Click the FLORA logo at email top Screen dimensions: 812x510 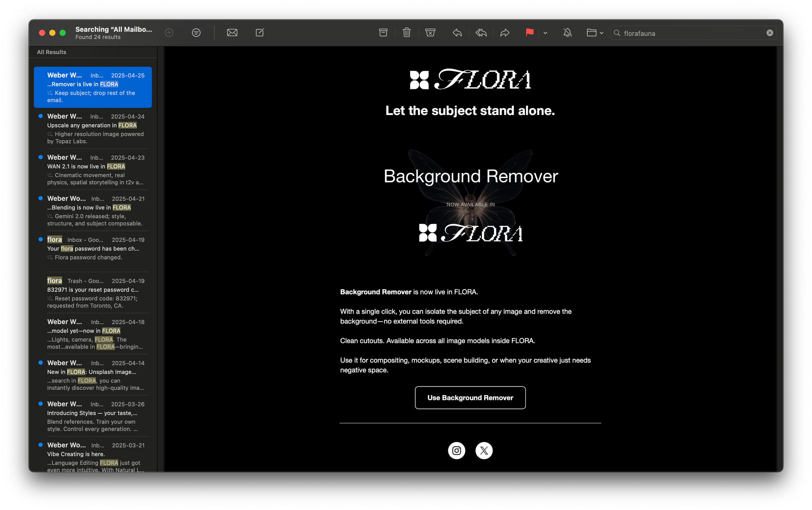tap(470, 79)
